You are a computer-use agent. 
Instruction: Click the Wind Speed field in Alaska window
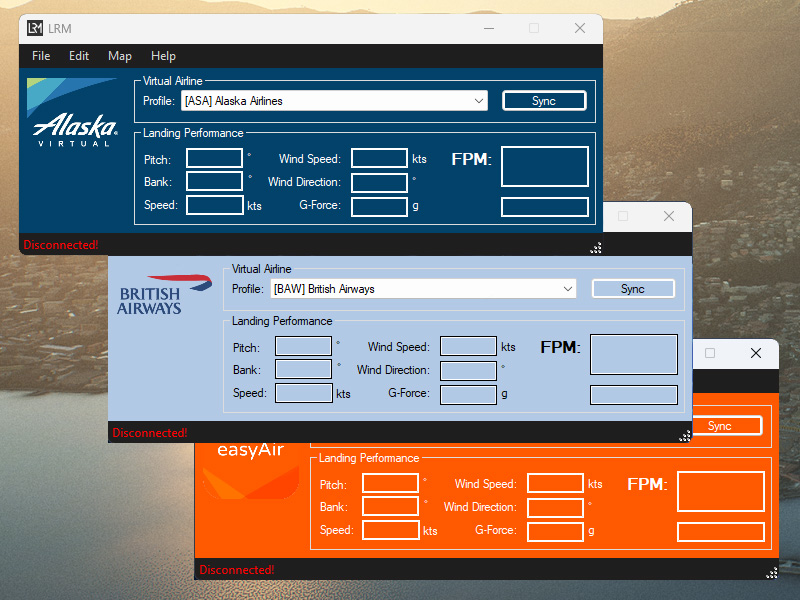(379, 158)
